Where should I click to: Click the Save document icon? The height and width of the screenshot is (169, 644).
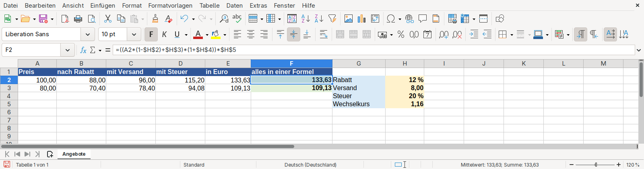coord(43,19)
